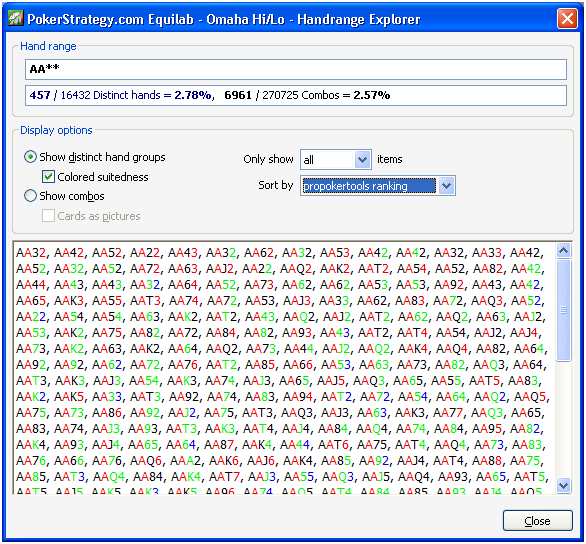This screenshot has height=544, width=586.
Task: Click the window title bar text
Action: (223, 19)
